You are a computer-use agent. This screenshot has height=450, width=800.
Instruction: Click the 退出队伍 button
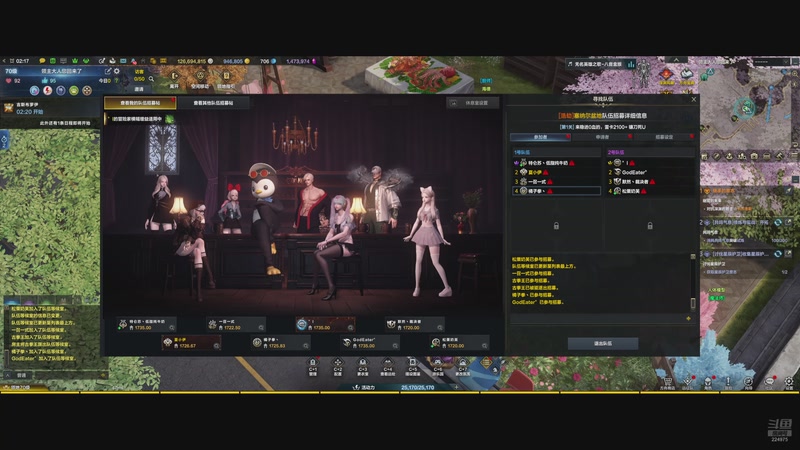pos(603,343)
